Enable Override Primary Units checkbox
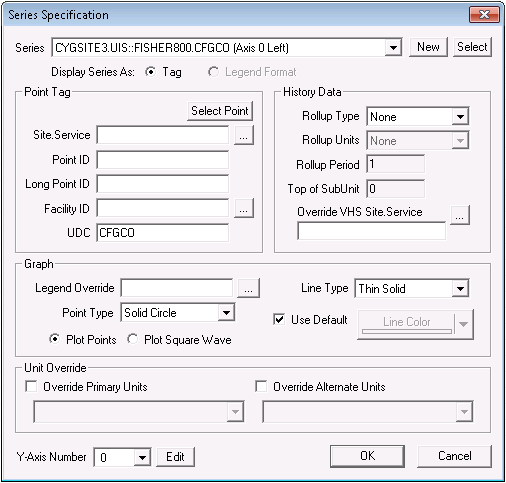The image size is (506, 483). tap(31, 387)
